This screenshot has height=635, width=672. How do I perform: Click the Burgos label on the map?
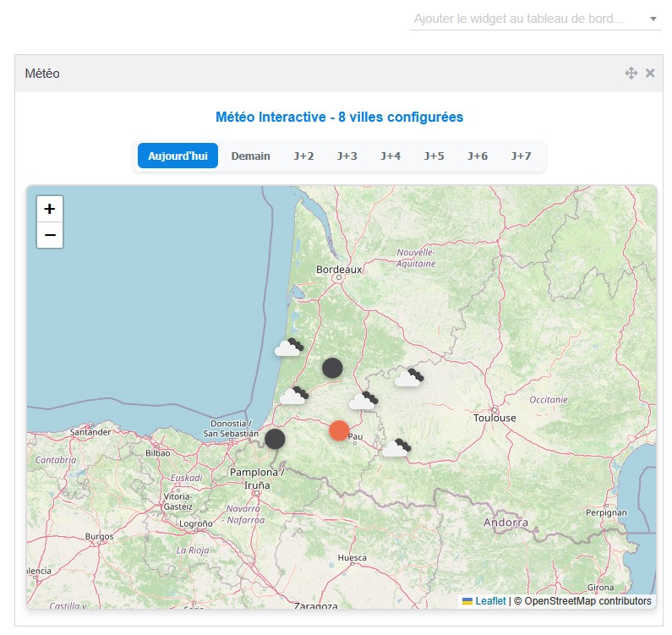click(x=100, y=536)
